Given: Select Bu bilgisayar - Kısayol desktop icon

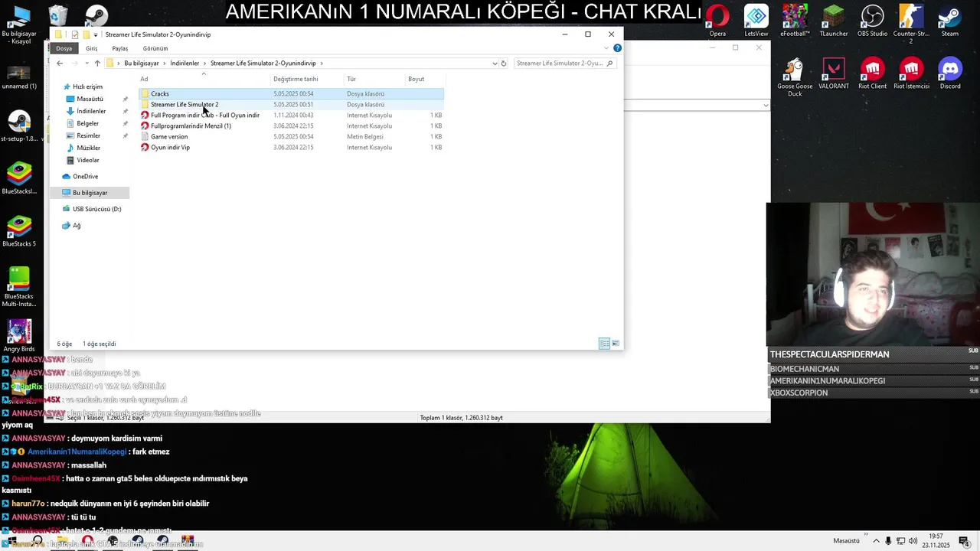Looking at the screenshot, I should [19, 24].
